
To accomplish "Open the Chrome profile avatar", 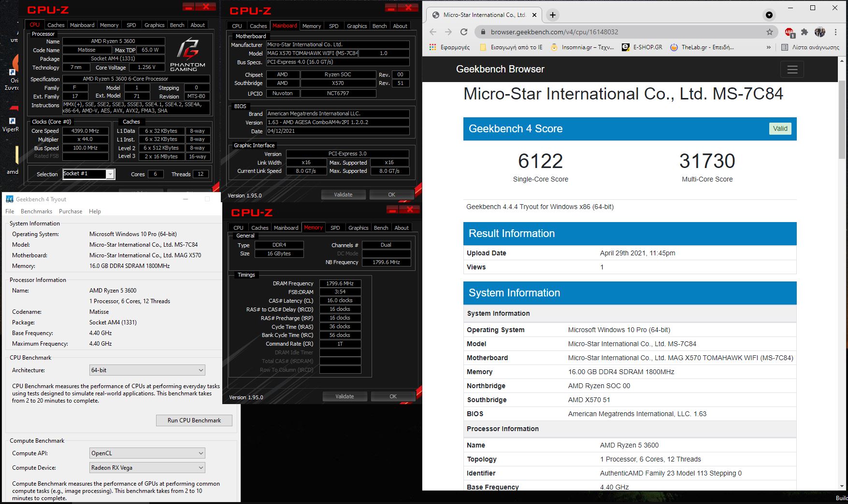I will click(820, 32).
